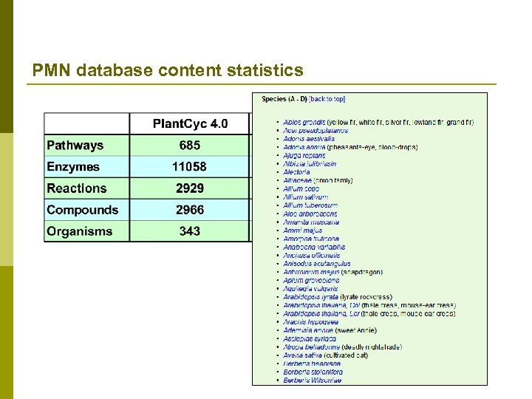Click the Pathways value '685'

tap(190, 146)
